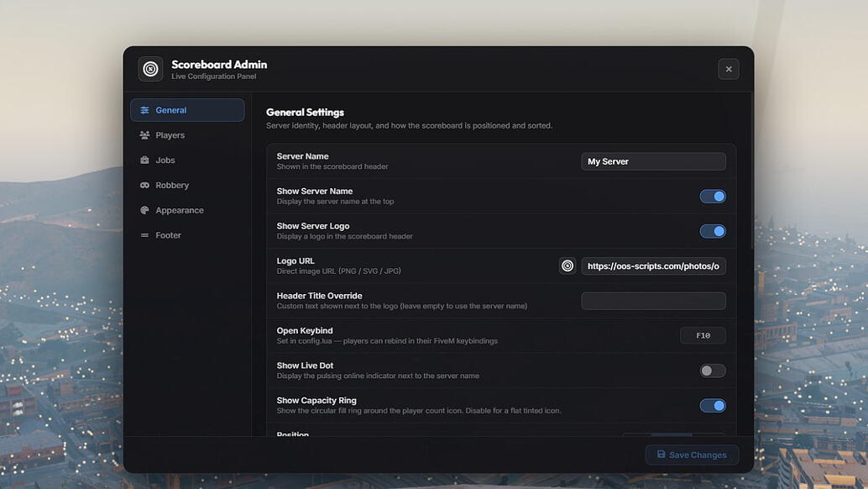868x489 pixels.
Task: Turn off Show Server Logo toggle
Action: pyautogui.click(x=713, y=231)
